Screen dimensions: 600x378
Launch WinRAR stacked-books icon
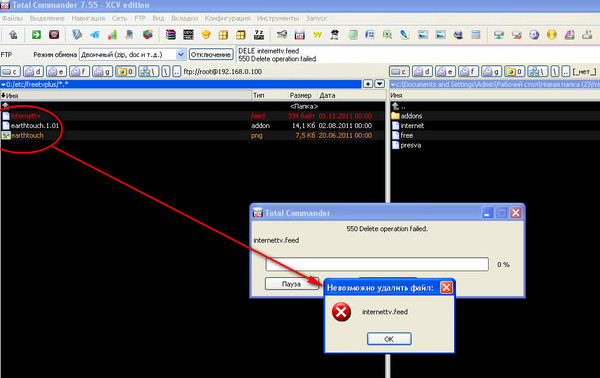coord(171,35)
